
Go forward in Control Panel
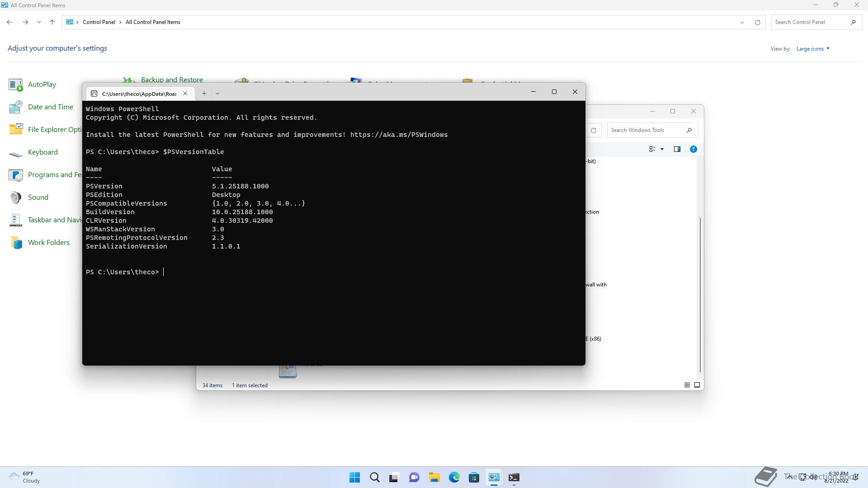[25, 22]
